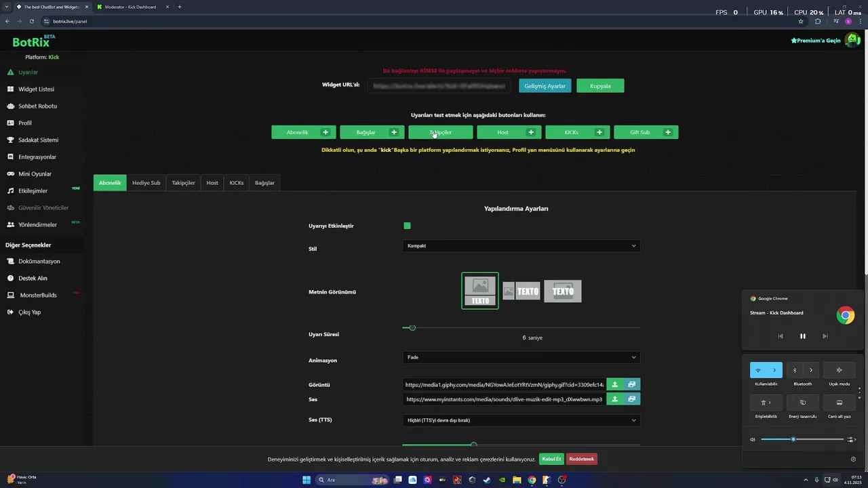Open MonsterBuilds in the sidebar
This screenshot has height=488, width=868.
pyautogui.click(x=38, y=295)
